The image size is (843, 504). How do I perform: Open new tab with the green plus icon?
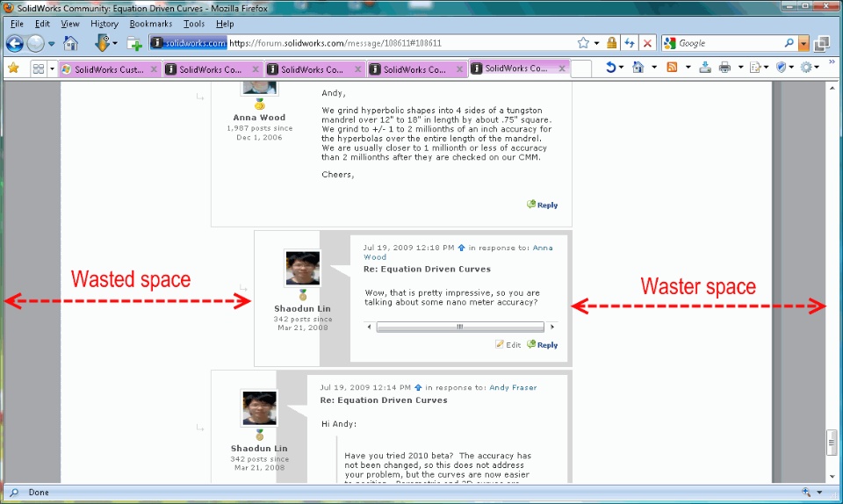[134, 44]
